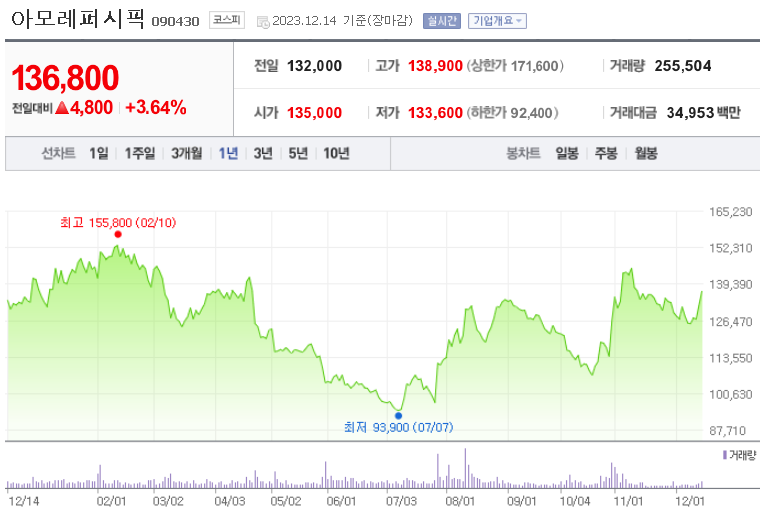Click the 12/01 x-axis date label

tap(690, 501)
